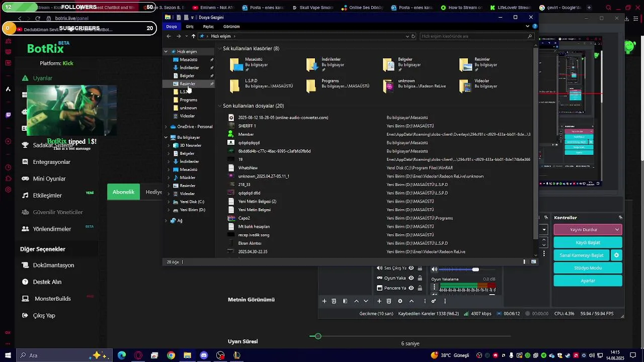Open Yayını Durdur dropdown arrow
Screen dimensions: 644x362
(617, 230)
